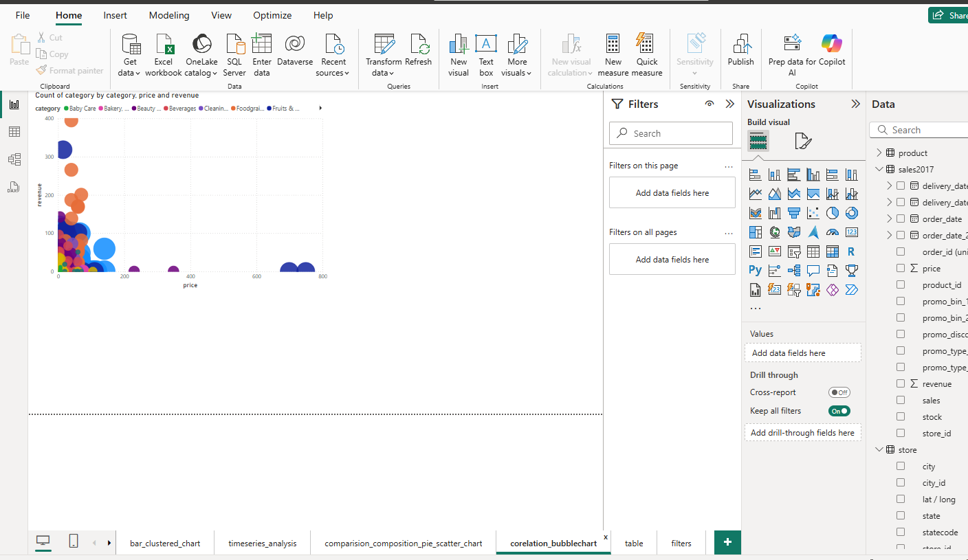Screen dimensions: 968x560
Task: Collapse the Filters pane
Action: pyautogui.click(x=730, y=104)
